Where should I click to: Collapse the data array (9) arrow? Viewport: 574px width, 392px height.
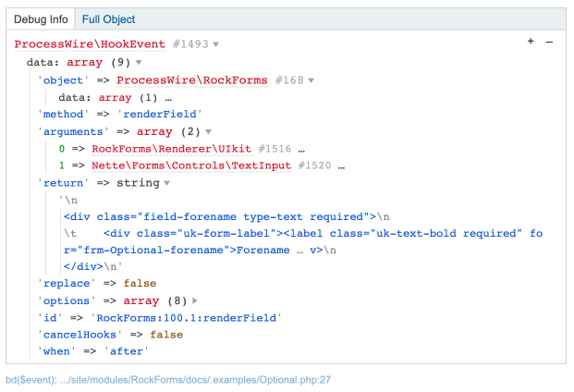pyautogui.click(x=139, y=63)
